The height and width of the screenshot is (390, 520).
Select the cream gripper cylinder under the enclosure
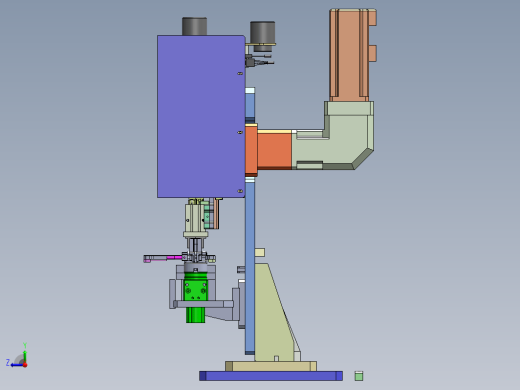(x=195, y=218)
